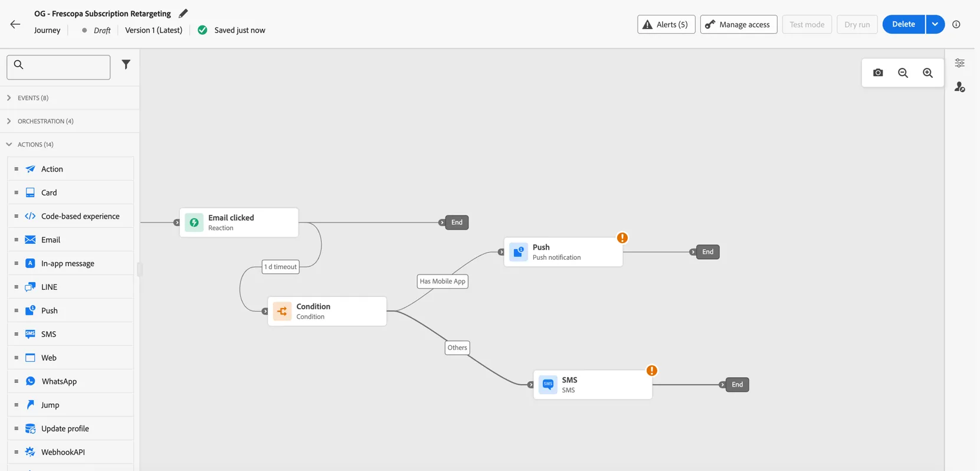Select End node after Push
The image size is (980, 471).
pos(707,252)
